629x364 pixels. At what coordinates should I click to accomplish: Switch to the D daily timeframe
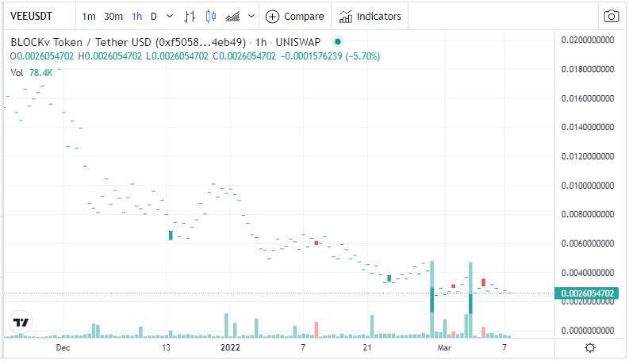(154, 17)
